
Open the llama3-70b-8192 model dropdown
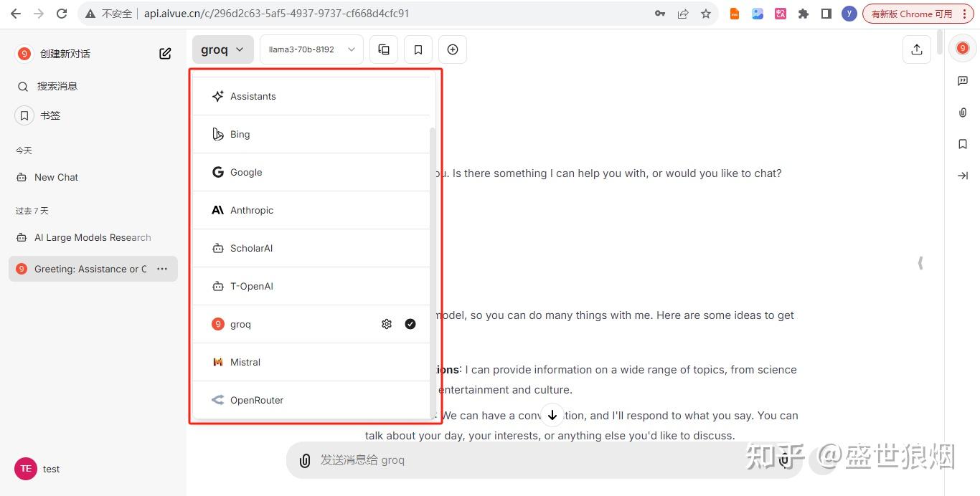310,49
